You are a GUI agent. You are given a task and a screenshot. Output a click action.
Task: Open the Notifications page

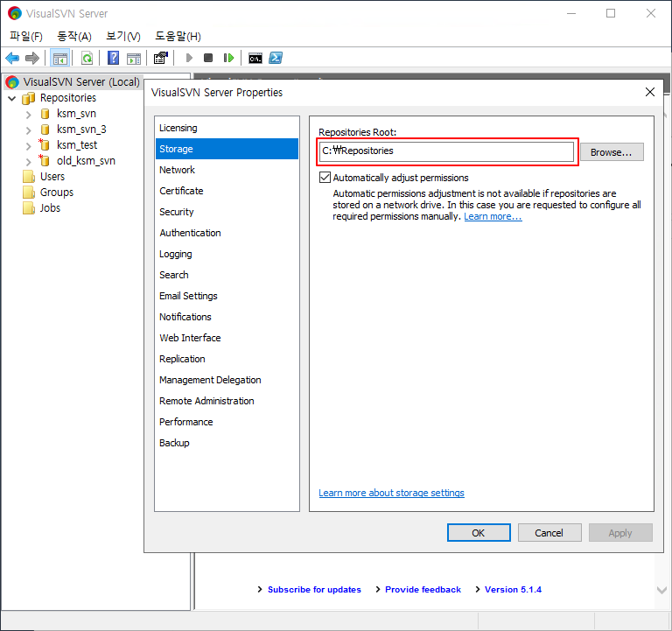coord(227,317)
